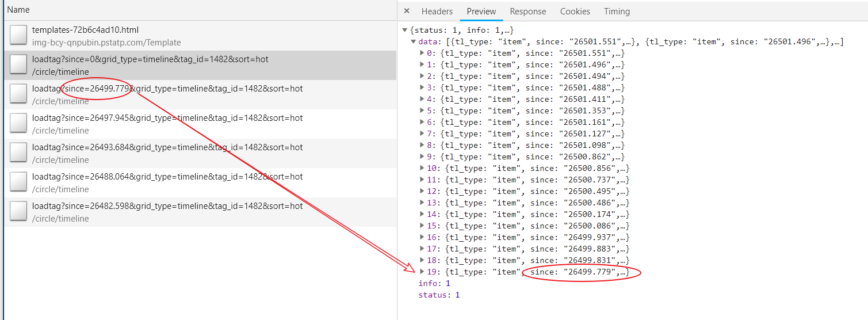Select the Preview tab
This screenshot has width=868, height=320.
pos(481,11)
